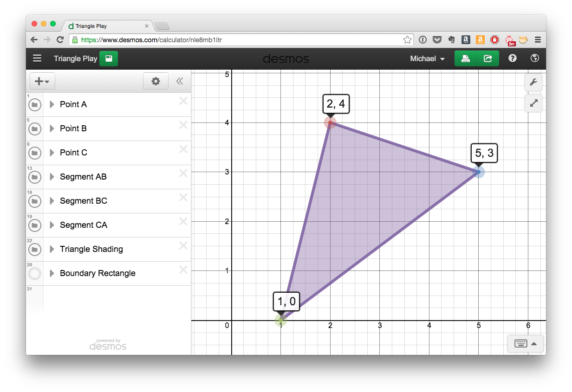Open the language globe menu
This screenshot has width=572, height=392.
(x=535, y=58)
